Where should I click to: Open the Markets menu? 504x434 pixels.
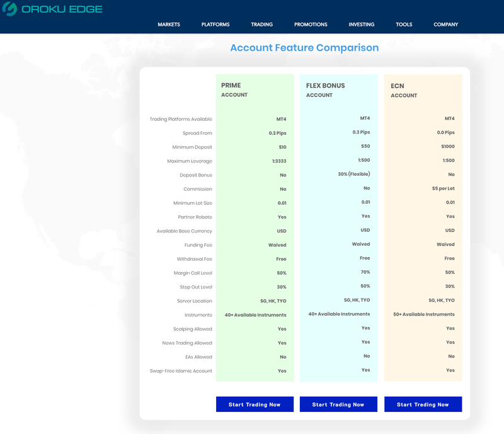pyautogui.click(x=169, y=25)
